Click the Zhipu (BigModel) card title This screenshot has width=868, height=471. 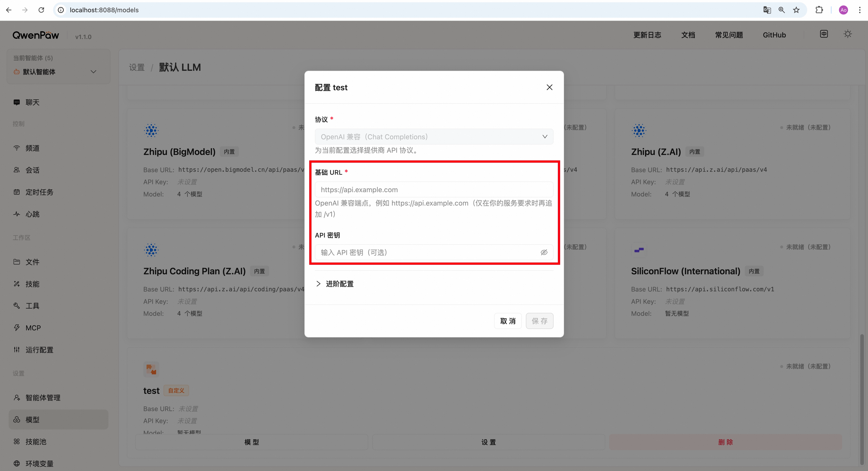(x=179, y=152)
